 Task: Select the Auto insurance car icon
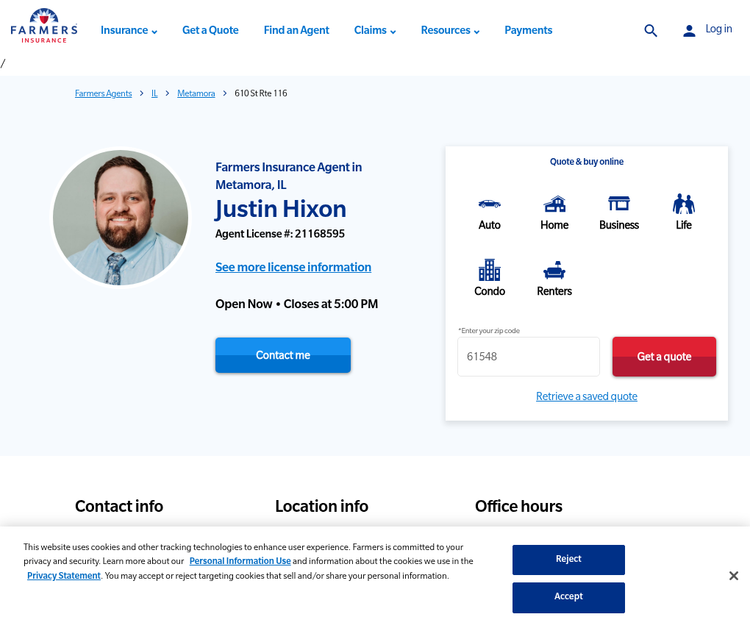(489, 204)
